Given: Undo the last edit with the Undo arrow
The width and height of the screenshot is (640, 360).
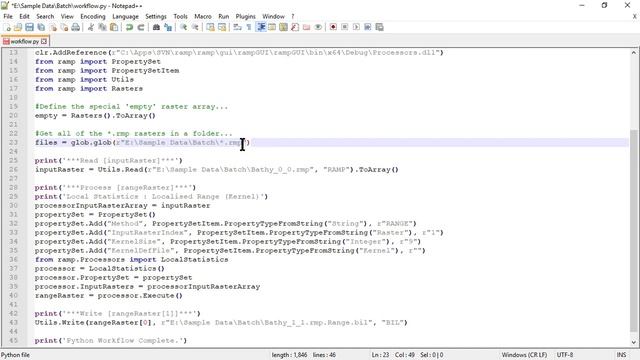Looking at the screenshot, I should pyautogui.click(x=129, y=27).
